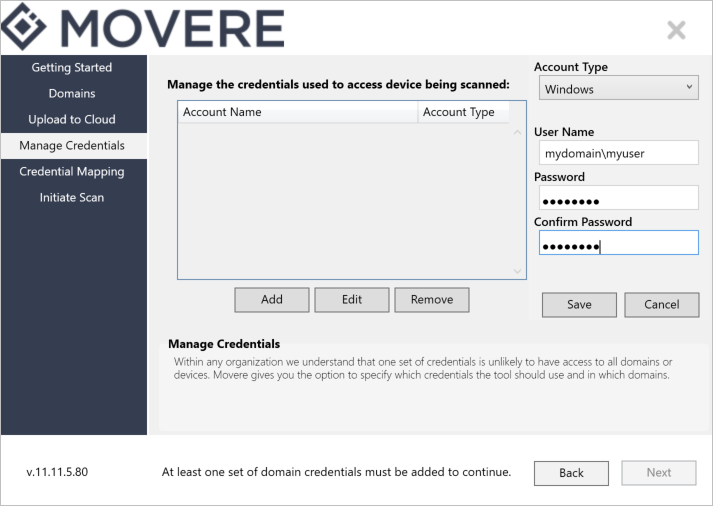Open the Getting Started section
Image resolution: width=713 pixels, height=506 pixels.
[x=72, y=68]
